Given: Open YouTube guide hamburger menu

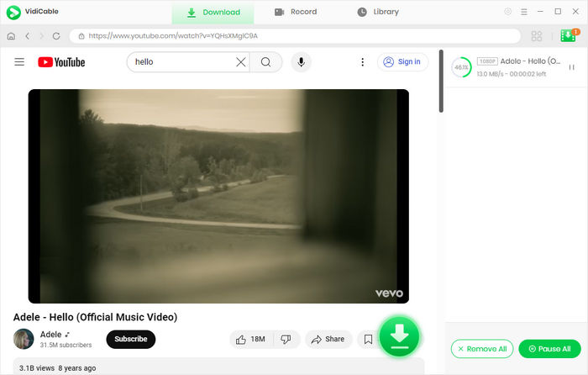Looking at the screenshot, I should [x=19, y=62].
